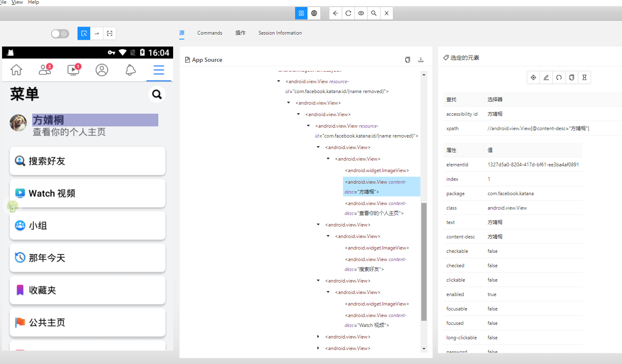Viewport: 622px width, 364px height.
Task: Tap the 那年今天 card in device
Action: 87,258
